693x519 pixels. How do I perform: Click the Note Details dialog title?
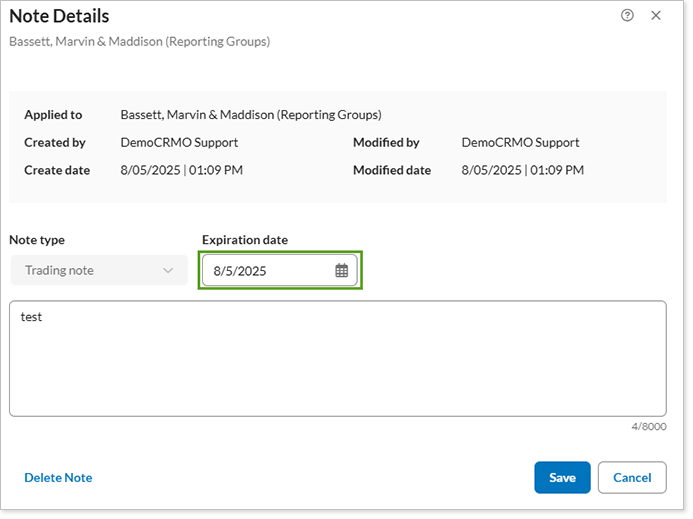pyautogui.click(x=59, y=16)
